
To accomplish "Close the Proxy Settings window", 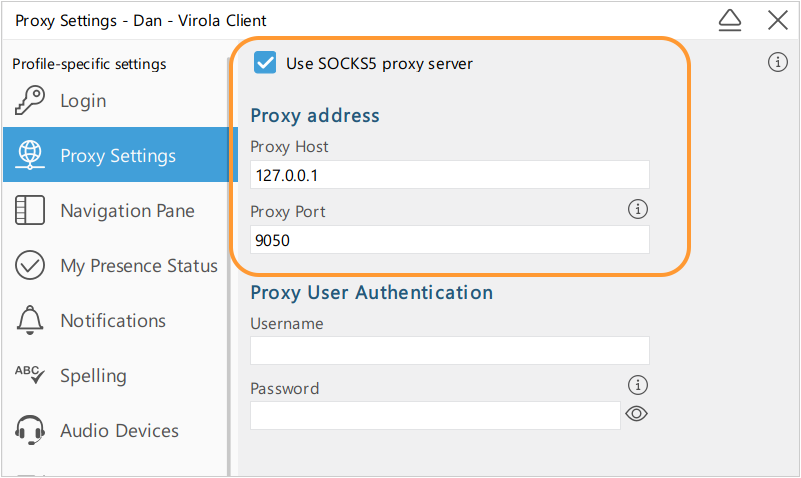I will (778, 20).
